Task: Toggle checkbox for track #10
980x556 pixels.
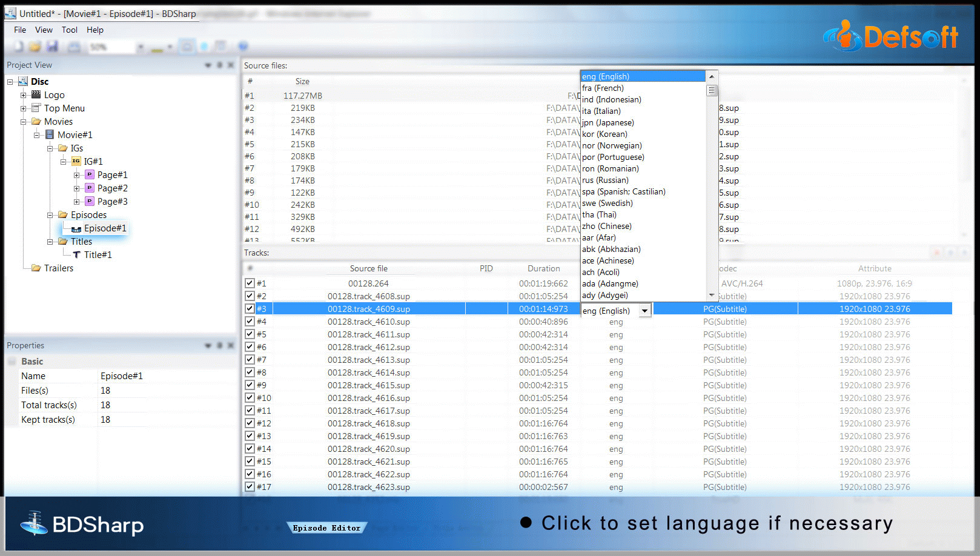Action: [x=250, y=397]
